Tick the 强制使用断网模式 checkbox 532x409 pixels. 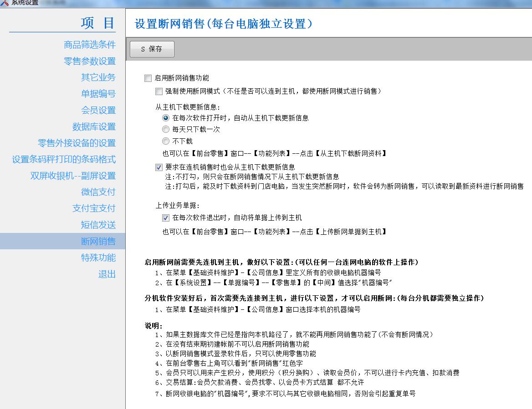159,91
